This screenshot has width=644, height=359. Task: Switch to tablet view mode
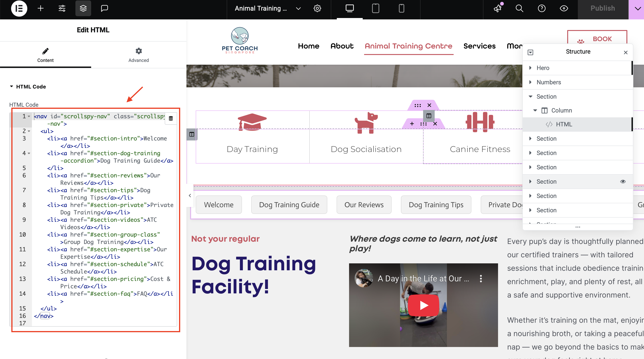click(375, 8)
